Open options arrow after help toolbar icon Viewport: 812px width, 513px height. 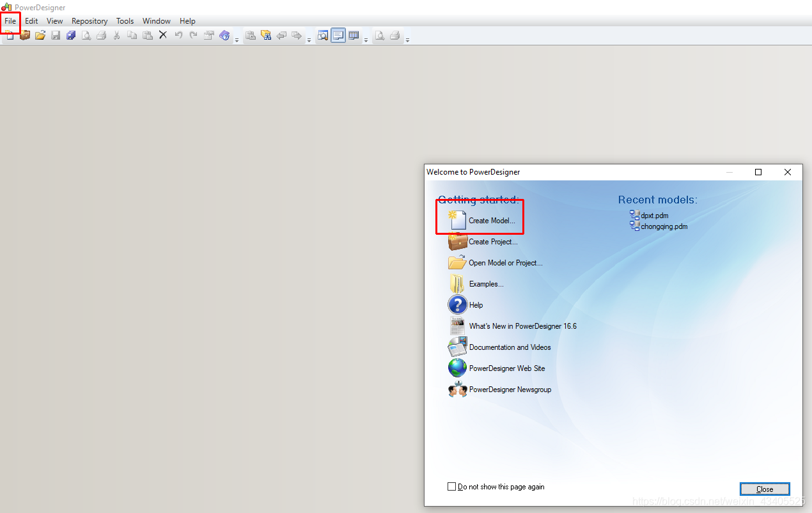(237, 40)
